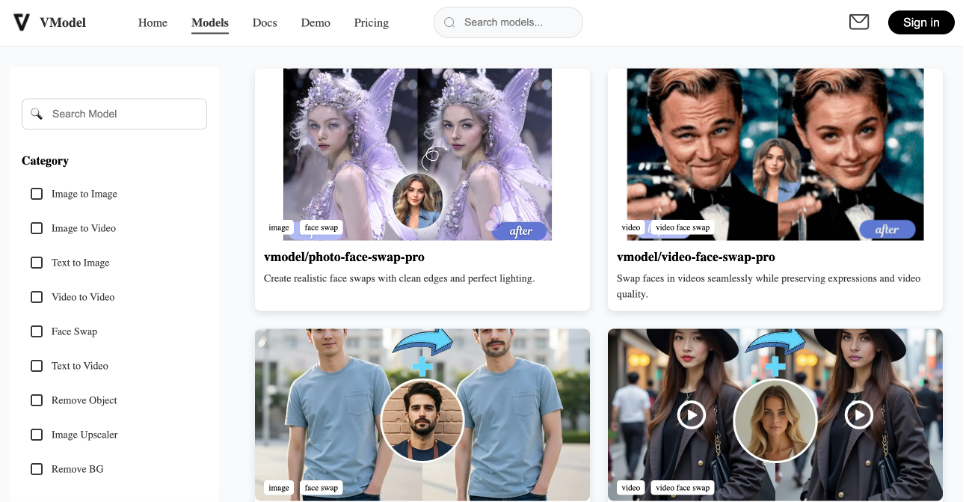Click the 'video' tag on hat woman card
The height and width of the screenshot is (502, 964).
pyautogui.click(x=631, y=488)
